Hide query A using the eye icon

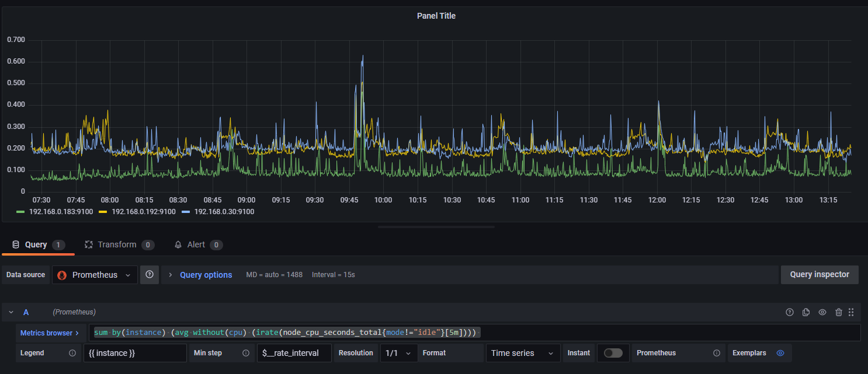point(822,312)
